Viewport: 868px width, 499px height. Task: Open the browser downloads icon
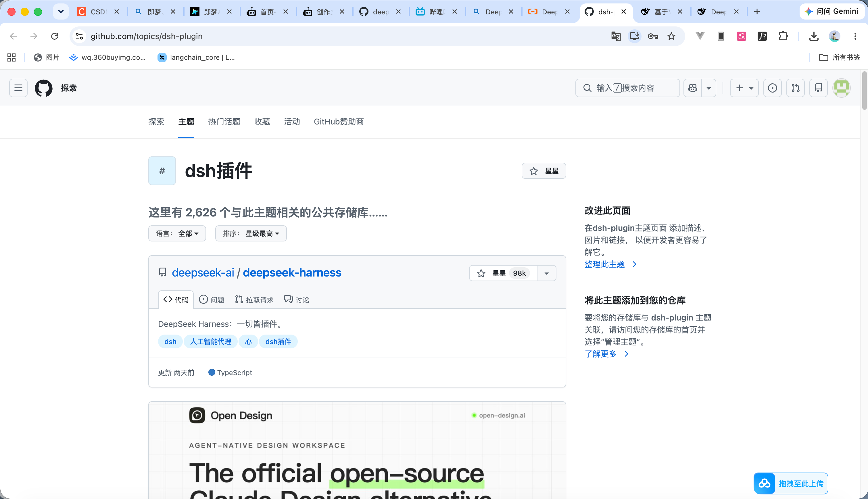814,36
